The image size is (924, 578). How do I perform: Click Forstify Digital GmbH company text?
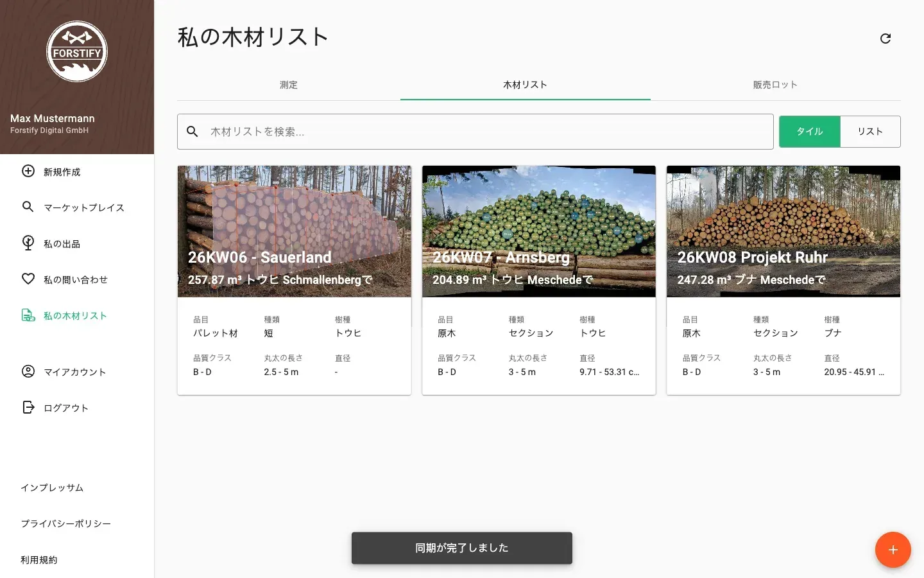49,130
